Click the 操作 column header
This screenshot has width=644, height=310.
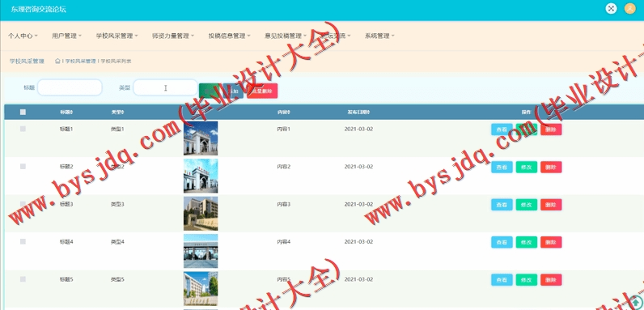click(x=526, y=112)
